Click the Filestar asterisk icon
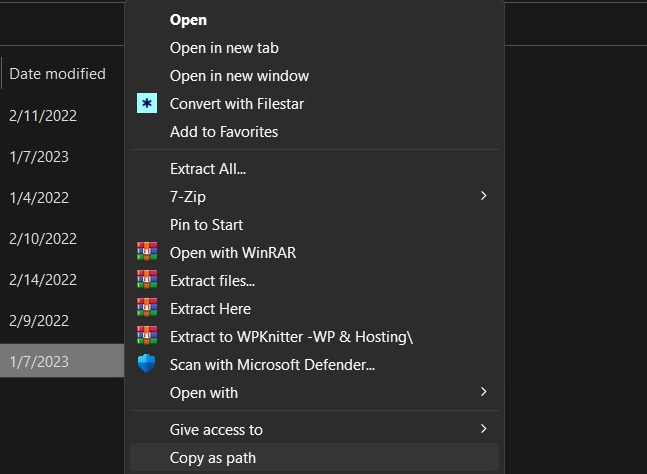Viewport: 647px width, 474px height. point(147,104)
